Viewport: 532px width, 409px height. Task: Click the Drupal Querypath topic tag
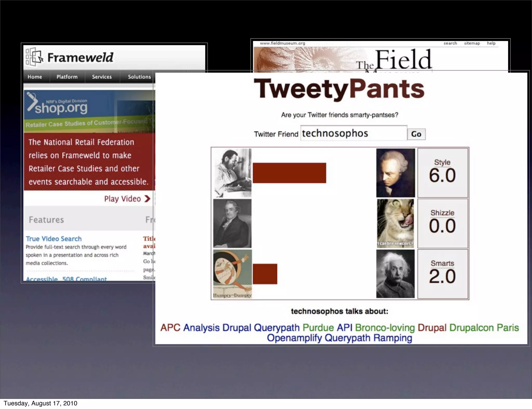tap(261, 328)
